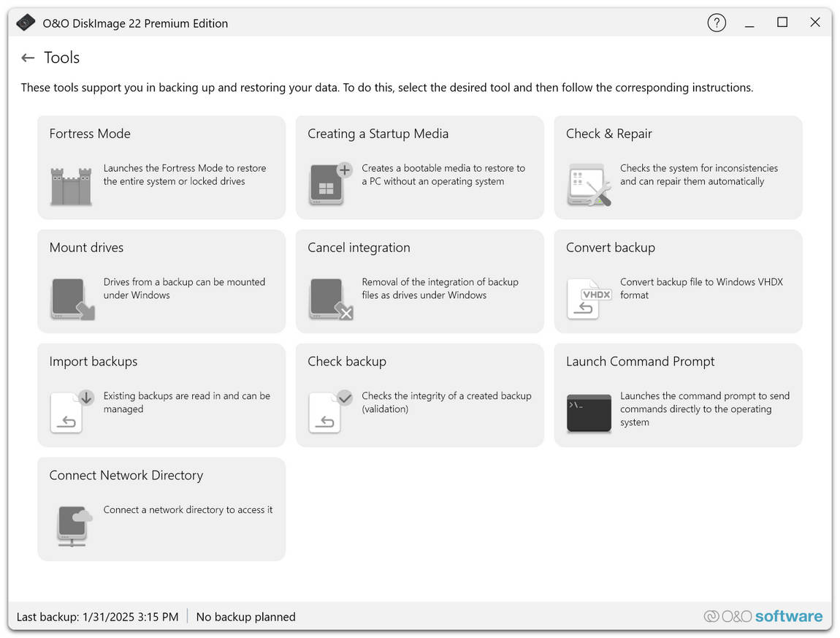Click the back arrow to leave Tools
840x638 pixels.
(27, 57)
